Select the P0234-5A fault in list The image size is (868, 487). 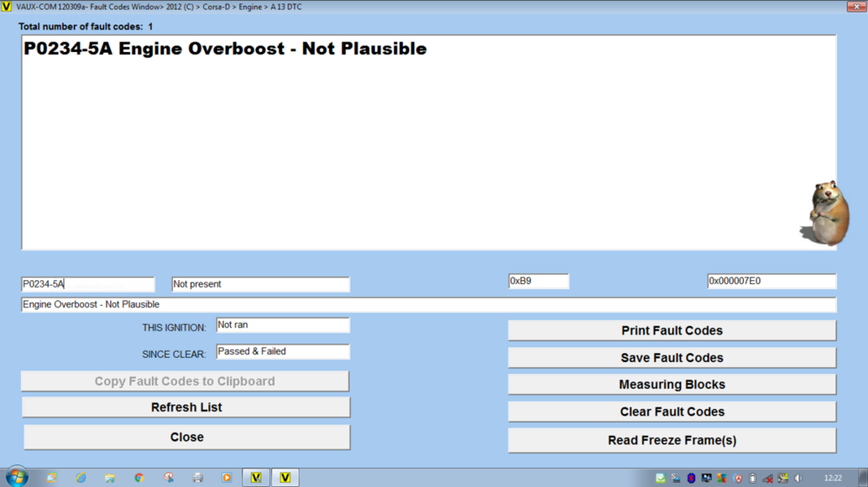(x=225, y=49)
